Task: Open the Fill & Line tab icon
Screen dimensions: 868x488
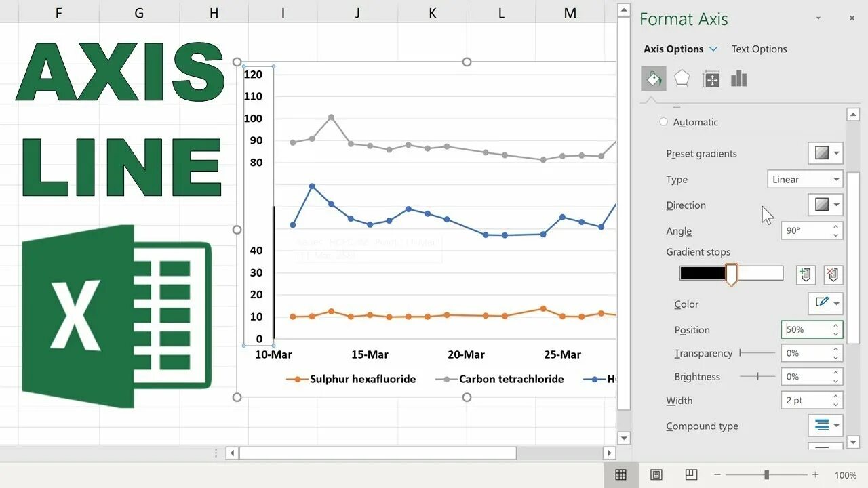Action: [654, 79]
